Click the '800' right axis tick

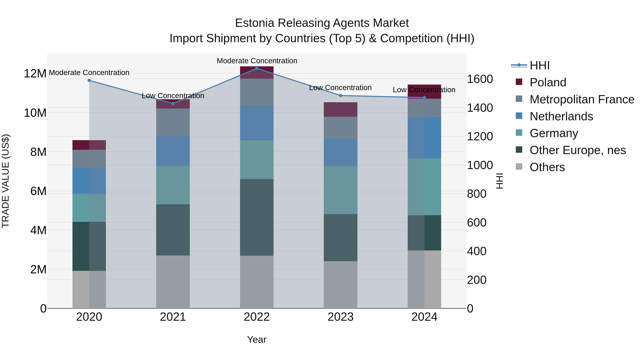477,194
